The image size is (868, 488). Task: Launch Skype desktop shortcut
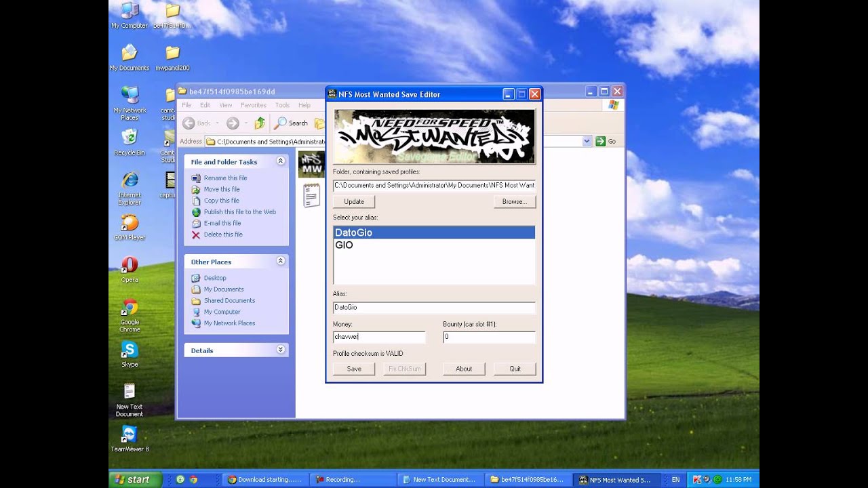click(x=130, y=354)
